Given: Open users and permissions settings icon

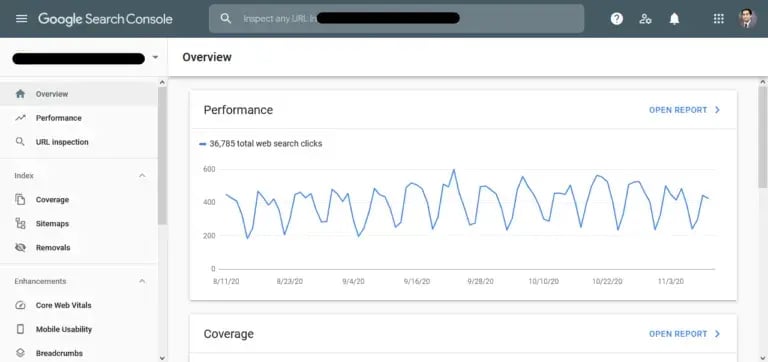Looking at the screenshot, I should point(646,19).
